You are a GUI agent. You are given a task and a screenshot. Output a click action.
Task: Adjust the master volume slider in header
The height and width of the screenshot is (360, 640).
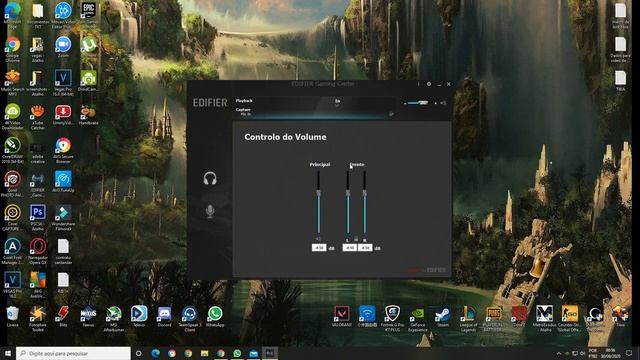[x=419, y=103]
